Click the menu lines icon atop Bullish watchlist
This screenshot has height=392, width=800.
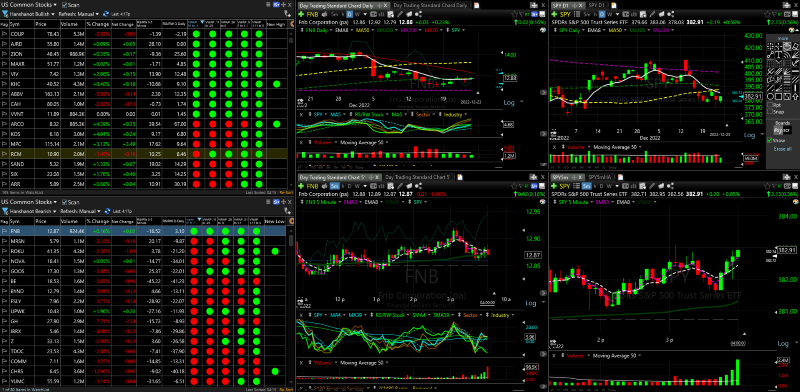tap(268, 5)
